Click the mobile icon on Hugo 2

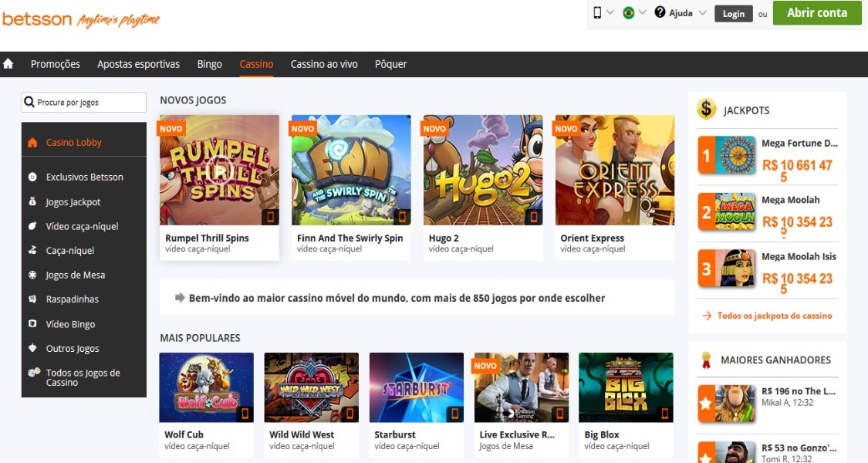point(534,217)
